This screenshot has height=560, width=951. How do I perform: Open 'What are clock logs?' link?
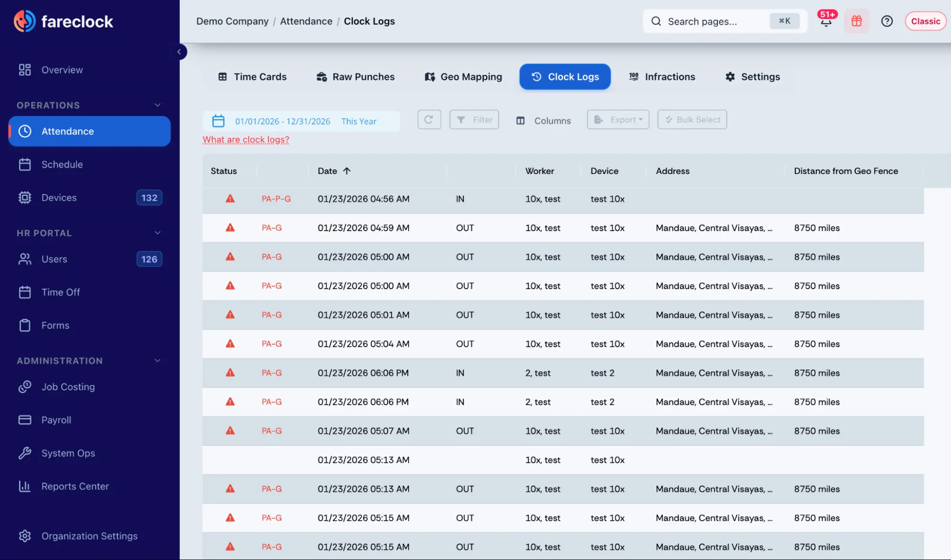[x=246, y=140]
